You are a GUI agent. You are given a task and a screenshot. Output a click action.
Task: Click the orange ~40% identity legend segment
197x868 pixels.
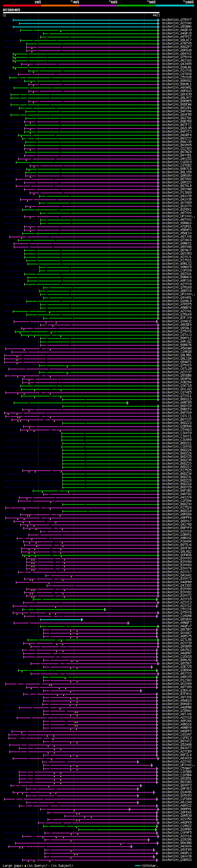60,6
